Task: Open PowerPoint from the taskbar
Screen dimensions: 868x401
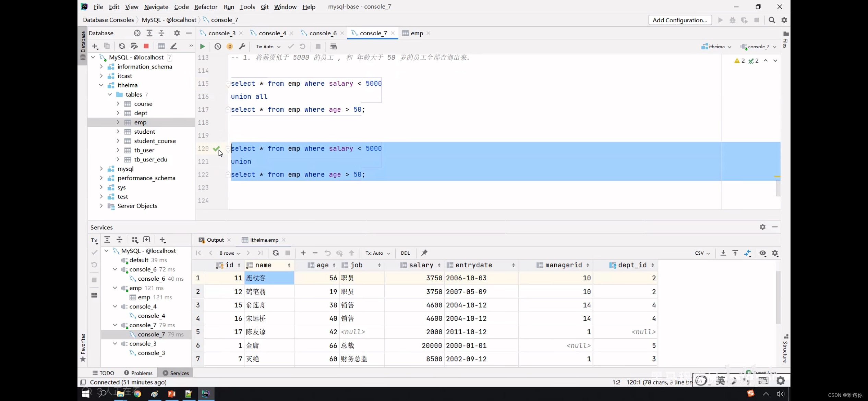Action: (x=171, y=394)
